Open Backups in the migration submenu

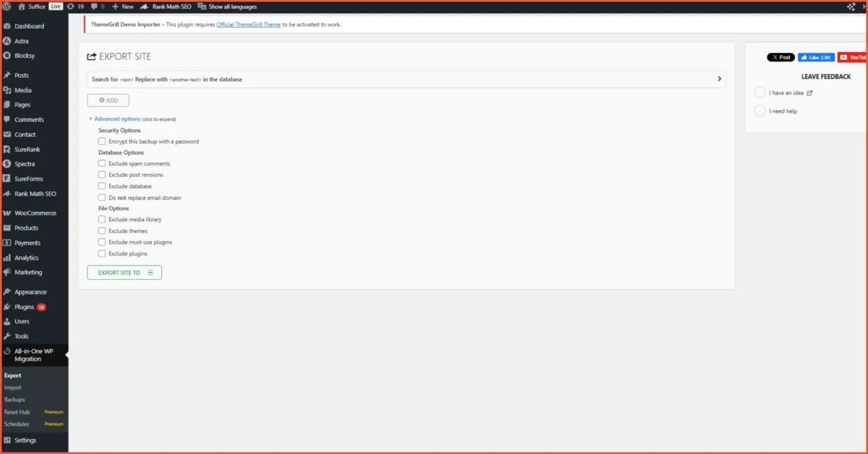[x=14, y=400]
